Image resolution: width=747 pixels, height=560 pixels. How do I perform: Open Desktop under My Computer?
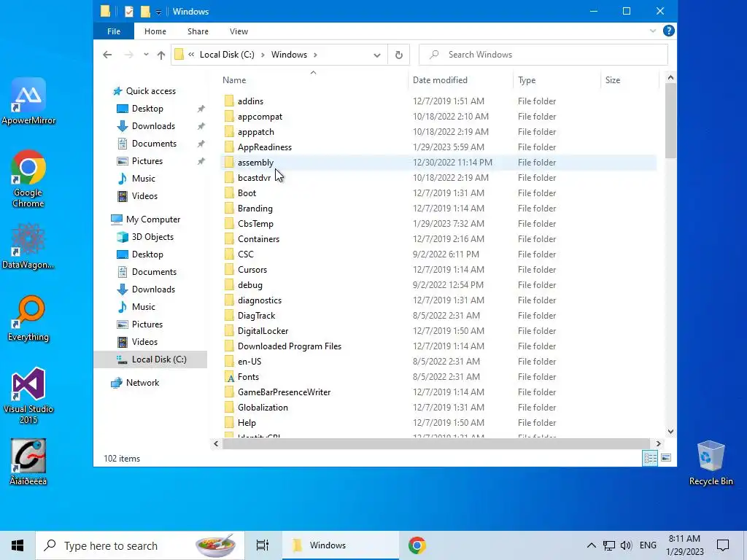147,254
